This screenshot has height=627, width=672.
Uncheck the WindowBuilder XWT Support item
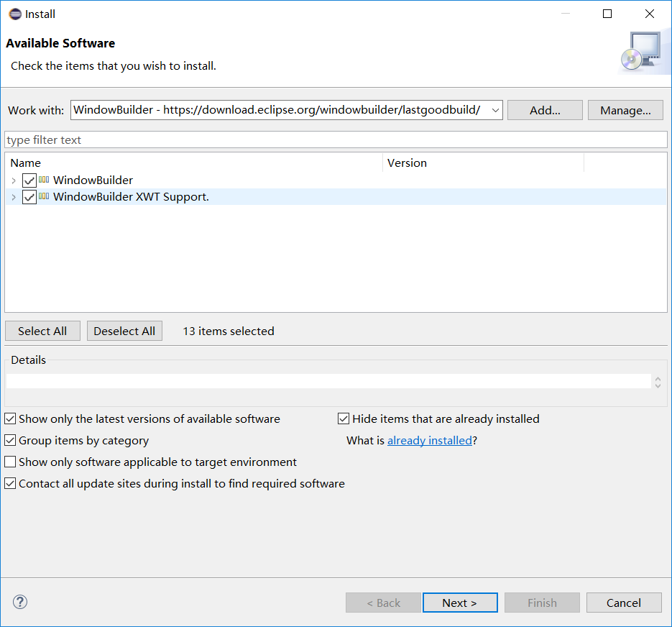coord(28,196)
